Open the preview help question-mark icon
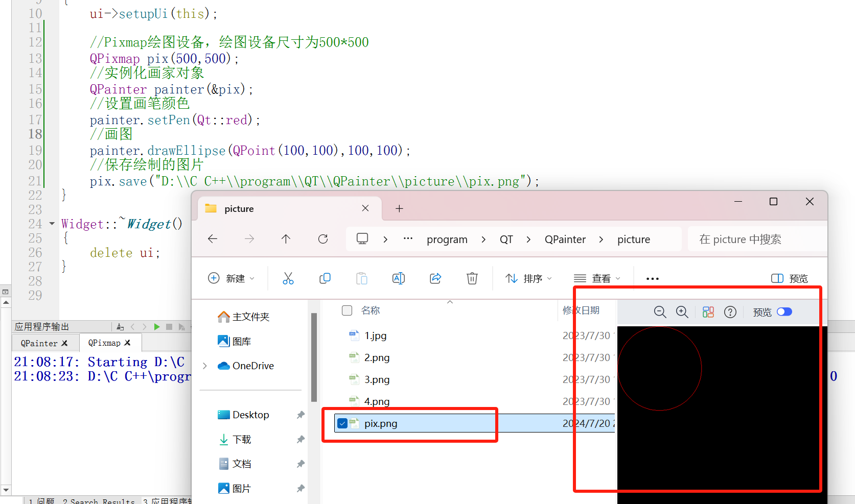The image size is (855, 504). tap(730, 312)
